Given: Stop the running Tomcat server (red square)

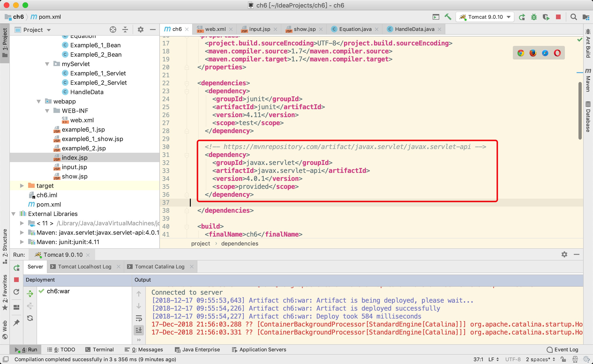Looking at the screenshot, I should [x=558, y=17].
